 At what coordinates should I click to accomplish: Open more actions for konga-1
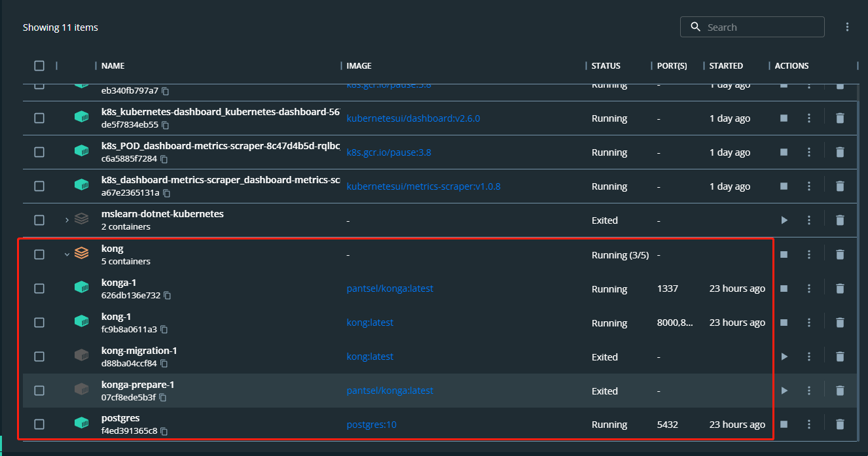point(809,289)
